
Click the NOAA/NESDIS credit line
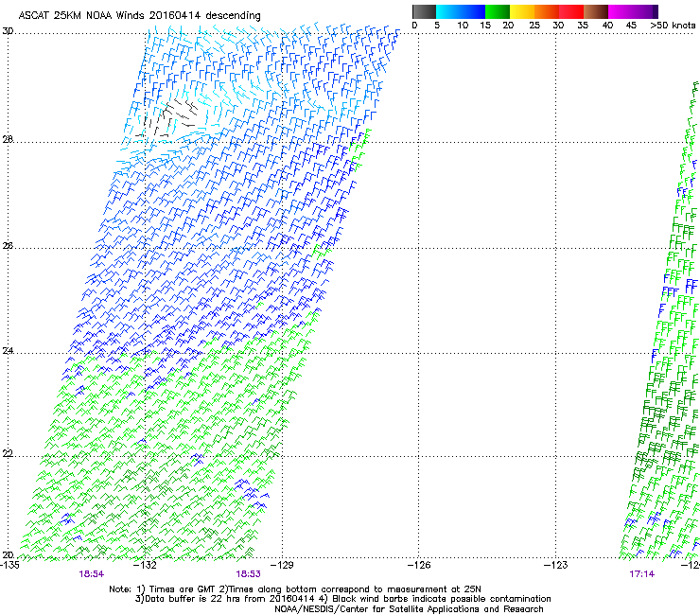click(409, 609)
